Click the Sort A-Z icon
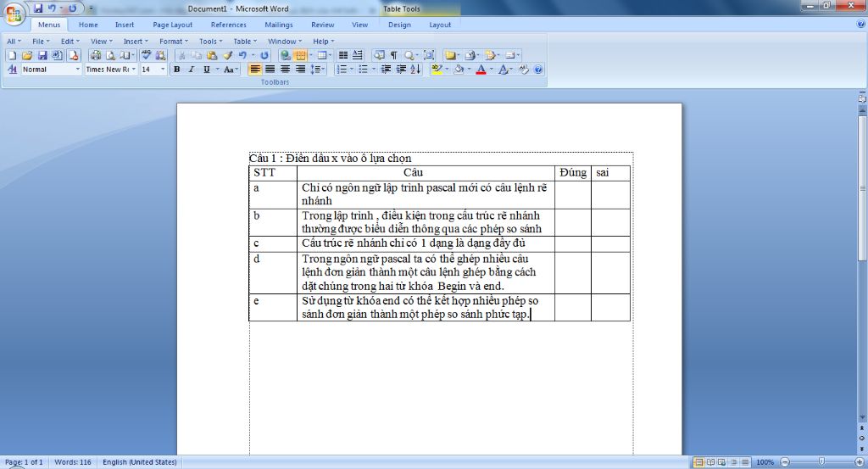This screenshot has height=469, width=868. 415,70
